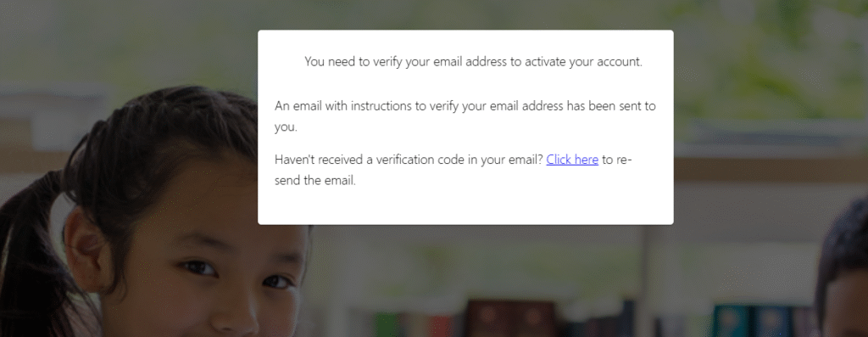Click the dimmed background left of the dialog card
Image resolution: width=868 pixels, height=337 pixels.
coord(127,55)
